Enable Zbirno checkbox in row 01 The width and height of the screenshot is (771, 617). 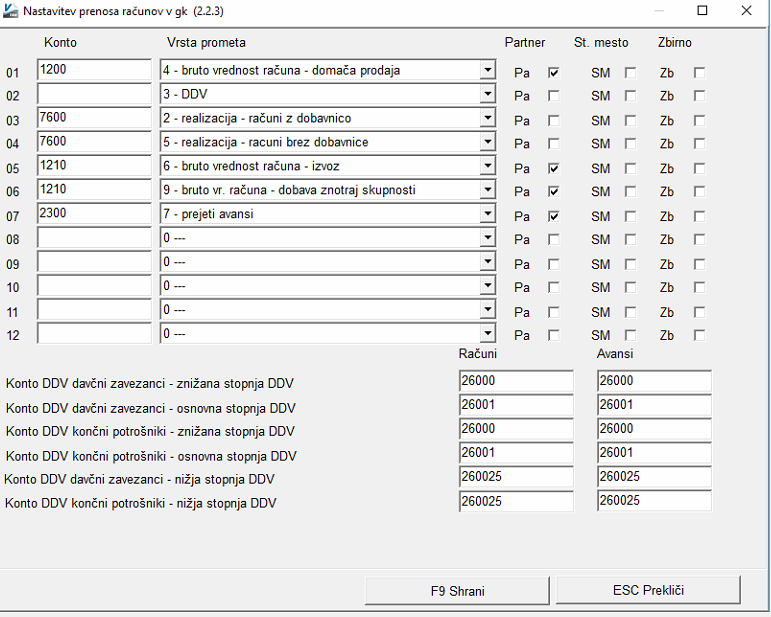tap(699, 72)
